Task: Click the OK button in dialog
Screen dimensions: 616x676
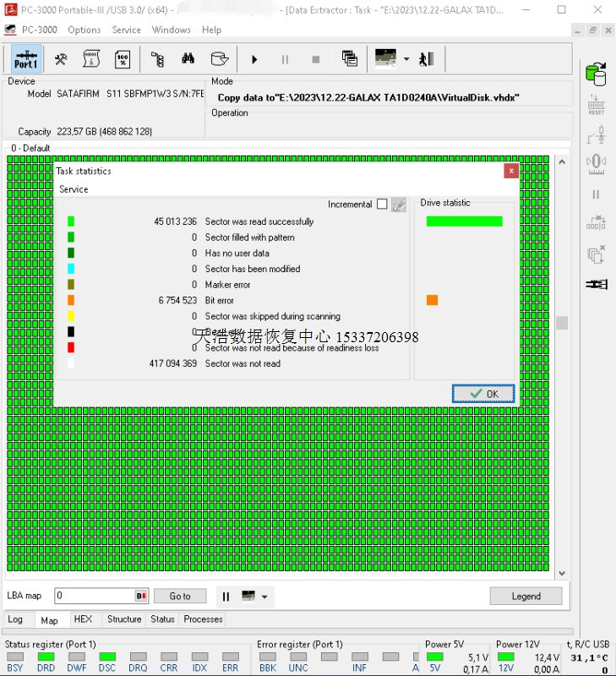Action: point(483,394)
